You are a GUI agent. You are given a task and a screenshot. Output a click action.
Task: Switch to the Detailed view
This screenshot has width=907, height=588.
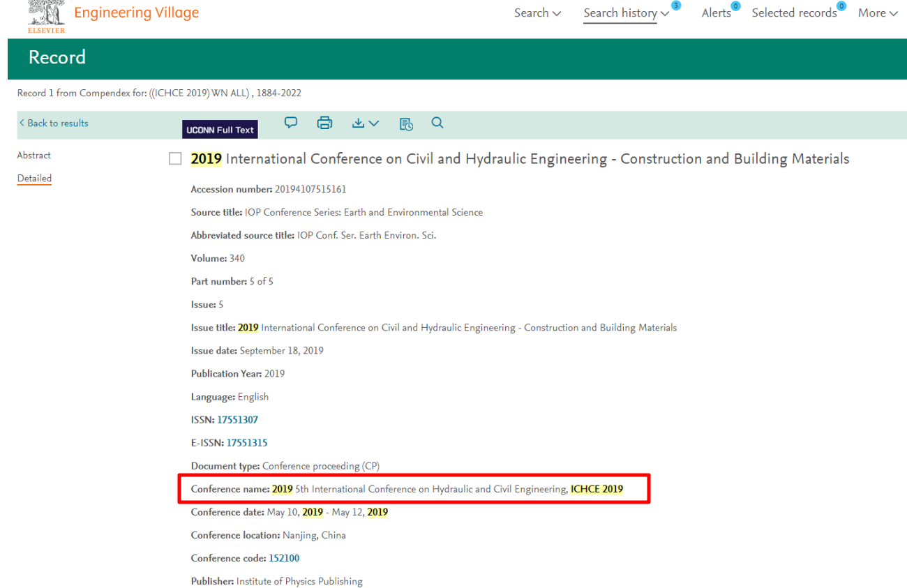tap(34, 179)
